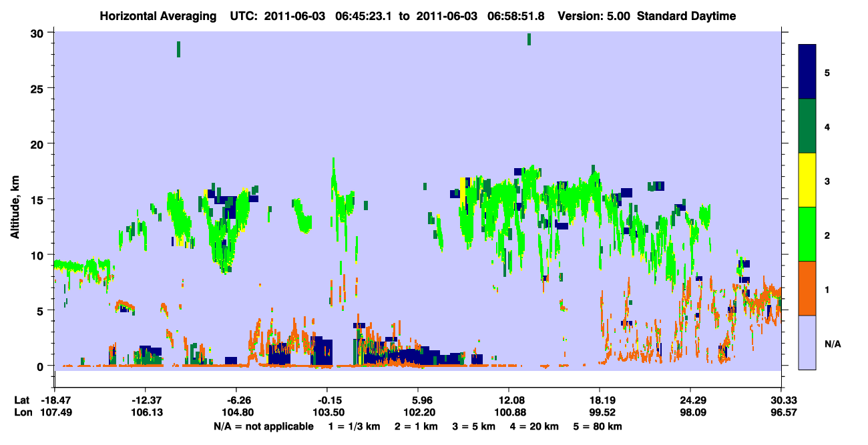Click 'Standard Daytime' in the title
This screenshot has height=445, width=868.
coord(686,16)
